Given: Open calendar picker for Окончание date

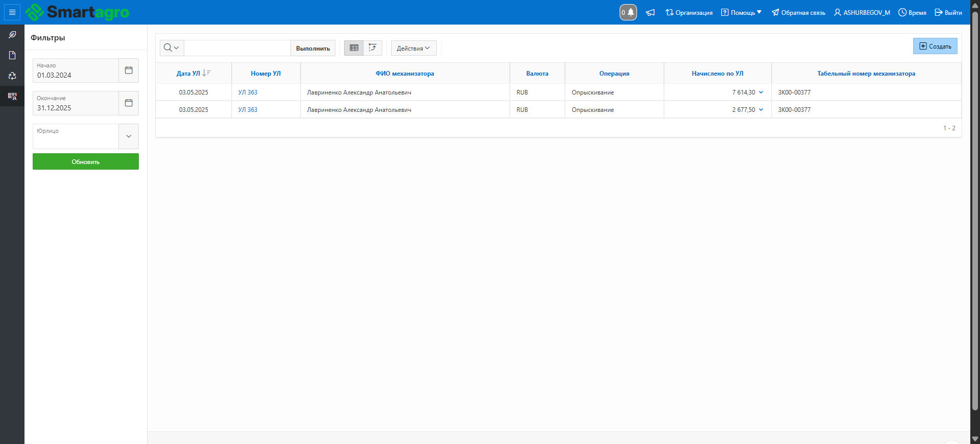Looking at the screenshot, I should point(129,103).
